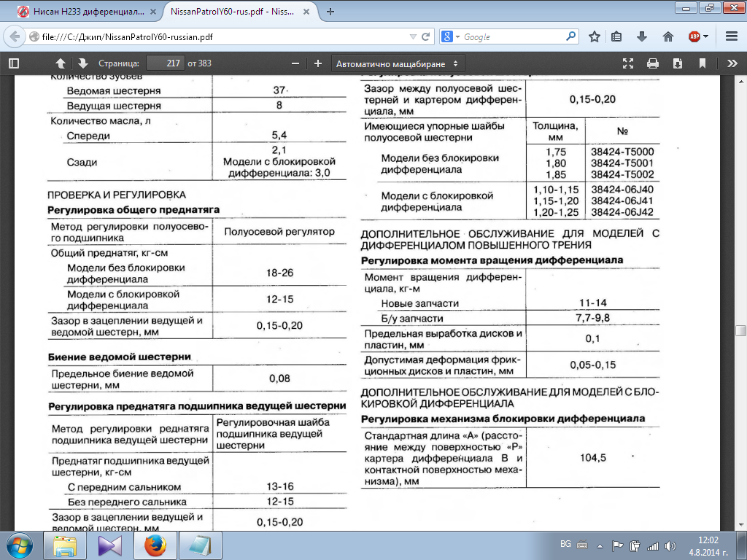This screenshot has height=560, width=747.
Task: Expand the PDF viewer tools chevron
Action: coord(732,63)
